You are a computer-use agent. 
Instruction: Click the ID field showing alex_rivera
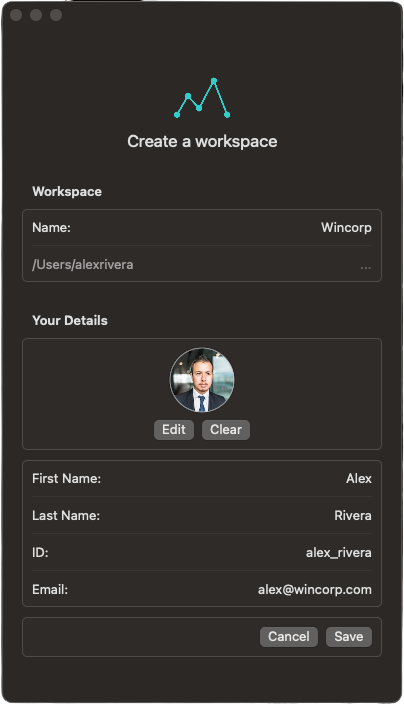point(202,552)
